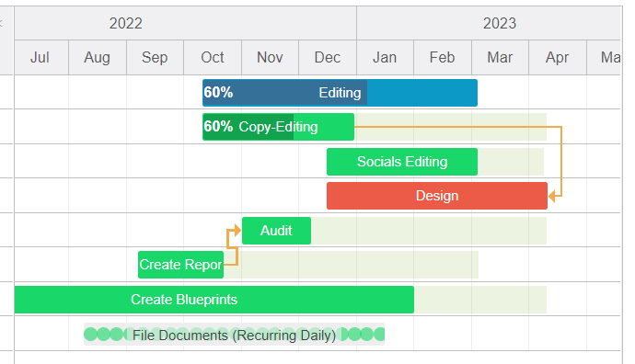The height and width of the screenshot is (364, 635).
Task: Click the orange arrowhead pointing at Design
Action: click(552, 196)
